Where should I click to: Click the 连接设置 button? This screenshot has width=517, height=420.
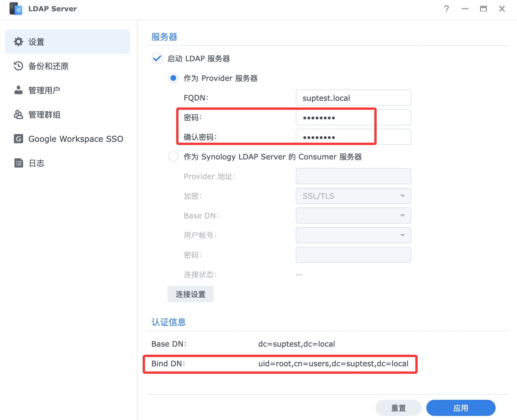click(191, 294)
